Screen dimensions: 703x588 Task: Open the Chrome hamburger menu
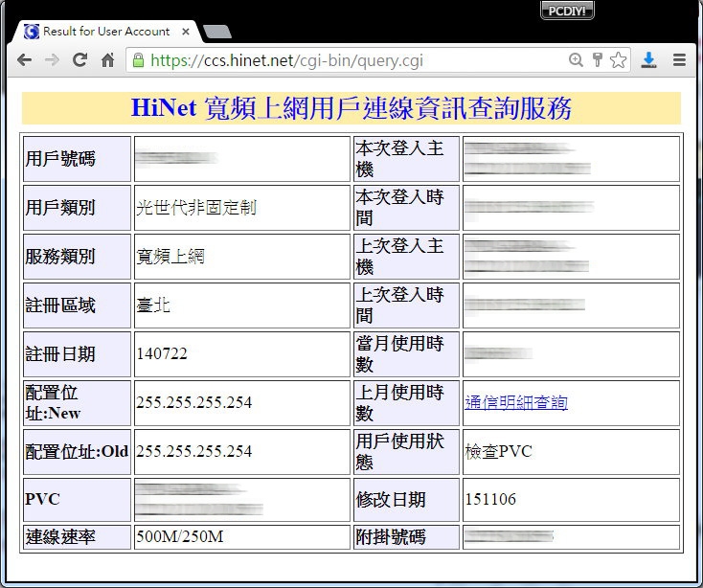[x=679, y=59]
